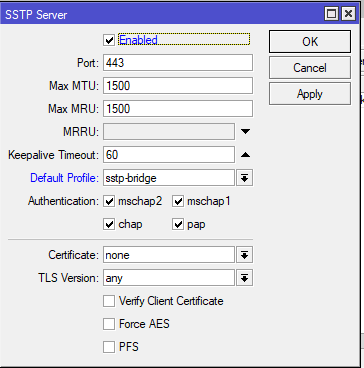Click the 'Max MRU:' label

click(x=74, y=109)
